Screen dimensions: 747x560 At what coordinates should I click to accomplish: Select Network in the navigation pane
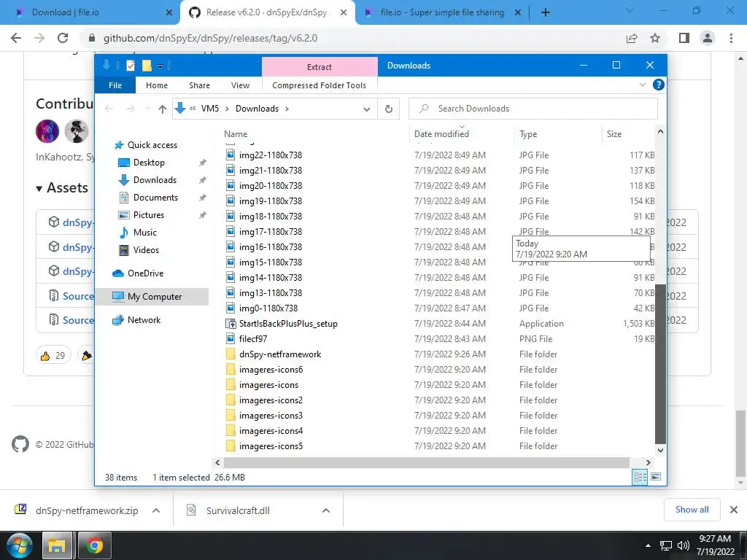pos(144,320)
